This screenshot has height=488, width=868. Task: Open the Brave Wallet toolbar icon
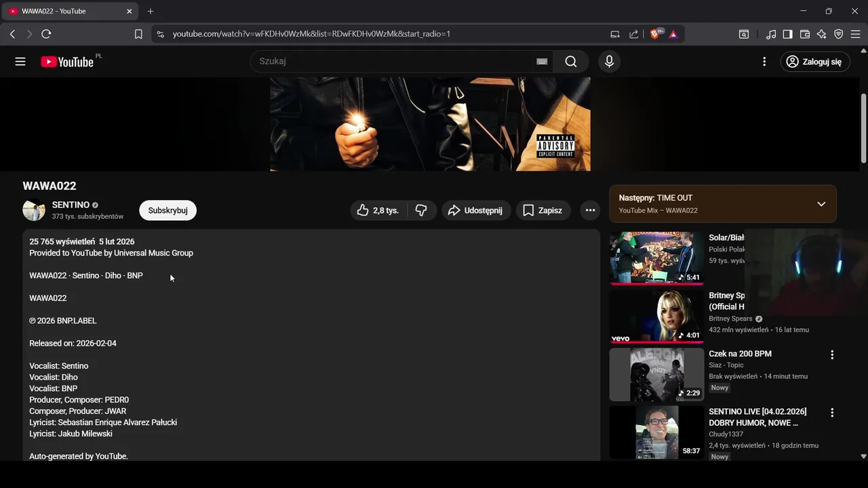[805, 34]
